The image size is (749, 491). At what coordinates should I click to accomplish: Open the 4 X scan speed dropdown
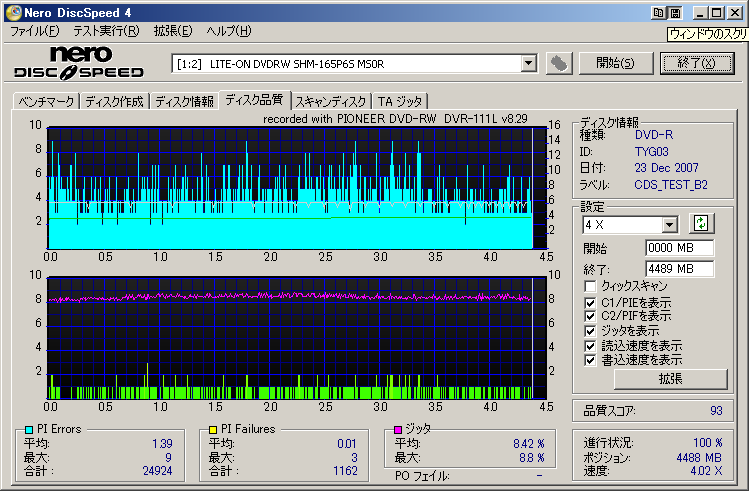[x=670, y=224]
